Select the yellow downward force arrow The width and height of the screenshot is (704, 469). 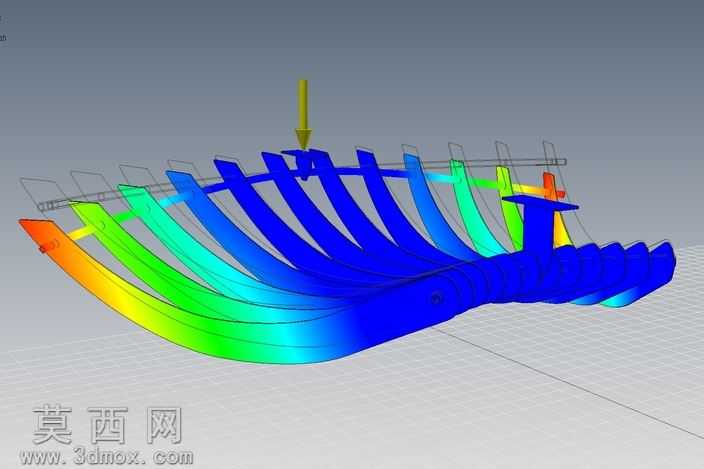tap(304, 114)
